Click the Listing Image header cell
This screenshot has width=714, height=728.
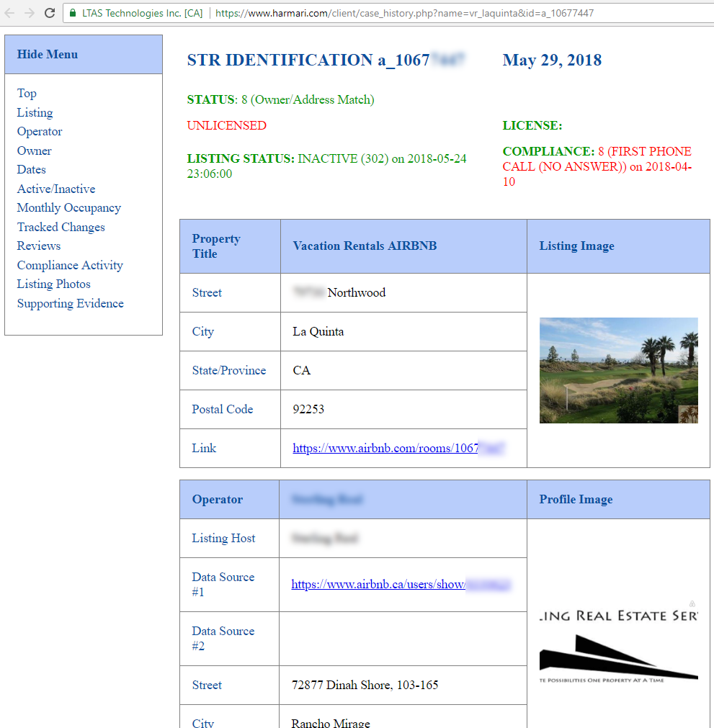(x=618, y=246)
